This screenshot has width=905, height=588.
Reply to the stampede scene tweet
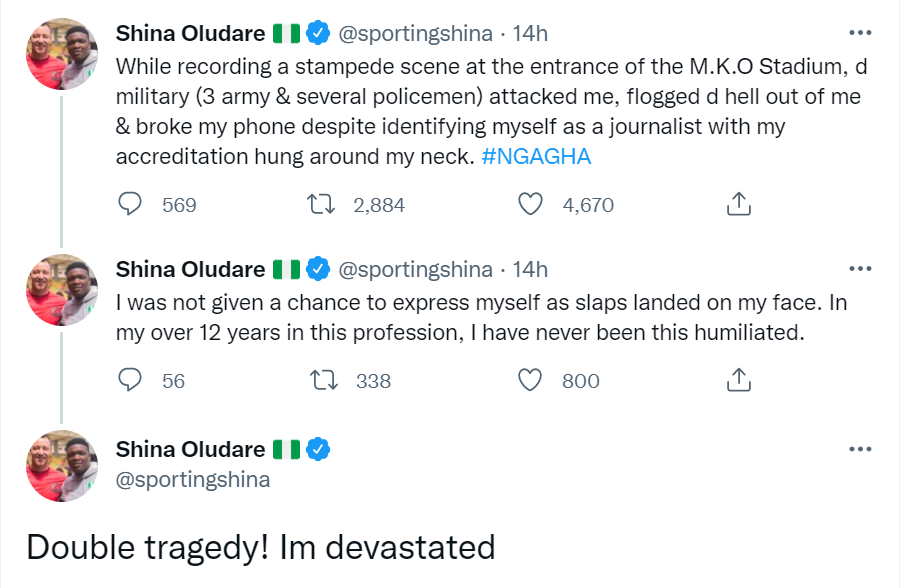point(132,205)
